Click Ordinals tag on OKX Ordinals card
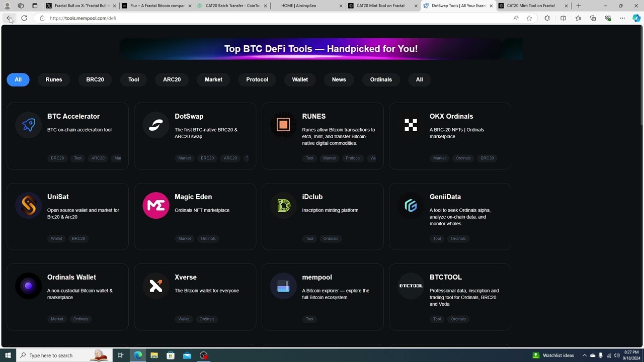Screen dimensions: 644x362 463,158
